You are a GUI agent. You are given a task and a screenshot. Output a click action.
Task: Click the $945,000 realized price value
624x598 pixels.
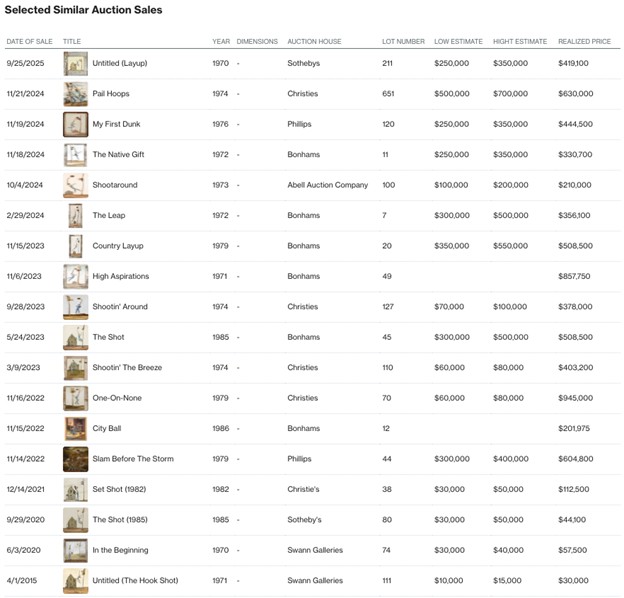point(575,398)
